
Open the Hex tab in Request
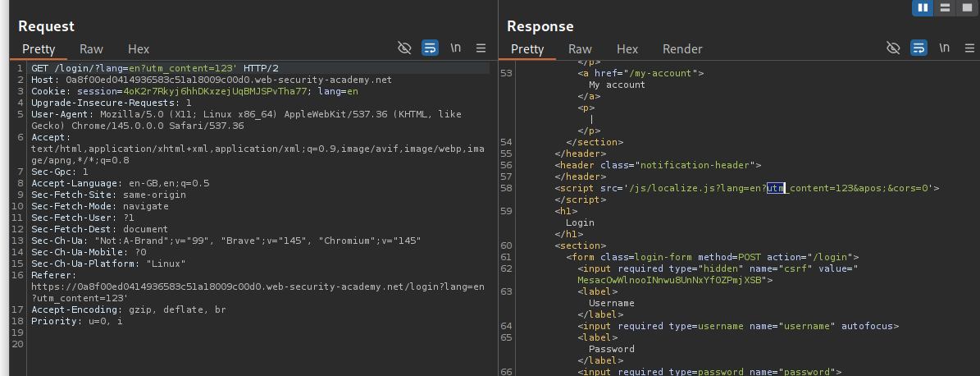139,49
